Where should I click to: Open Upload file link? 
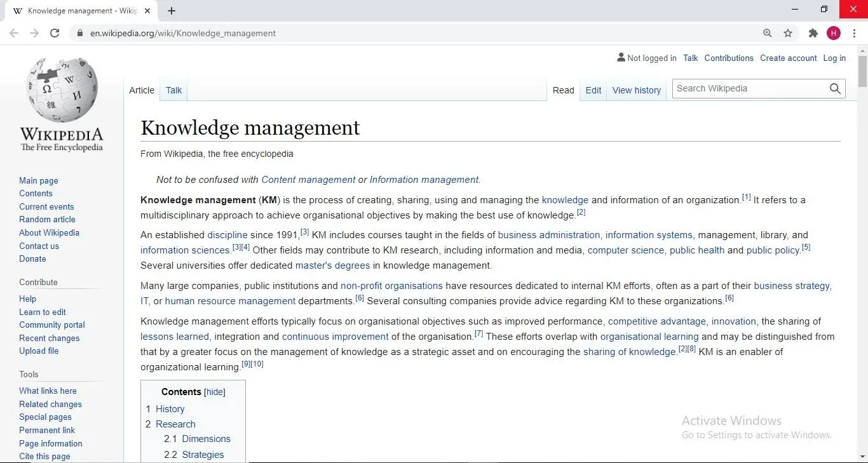(39, 351)
